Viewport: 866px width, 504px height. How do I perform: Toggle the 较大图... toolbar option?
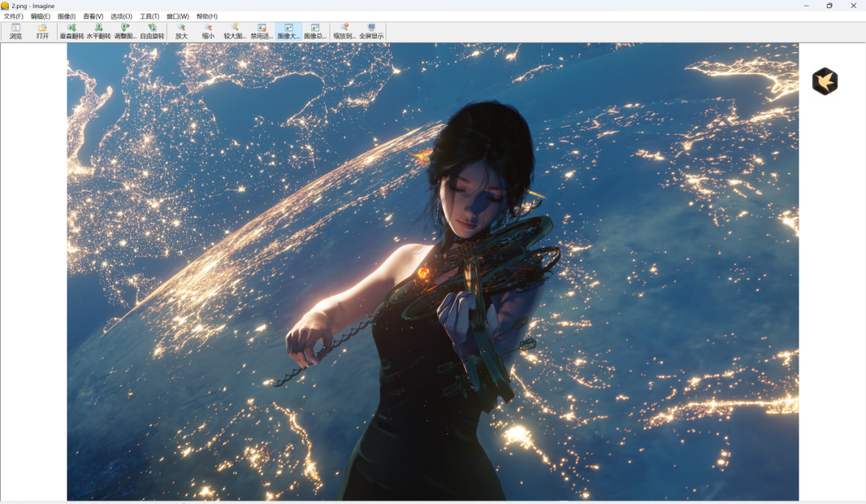coord(235,31)
